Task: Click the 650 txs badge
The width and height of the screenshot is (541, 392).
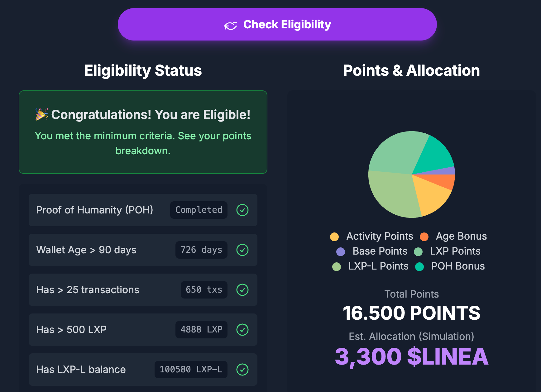Action: pos(204,290)
